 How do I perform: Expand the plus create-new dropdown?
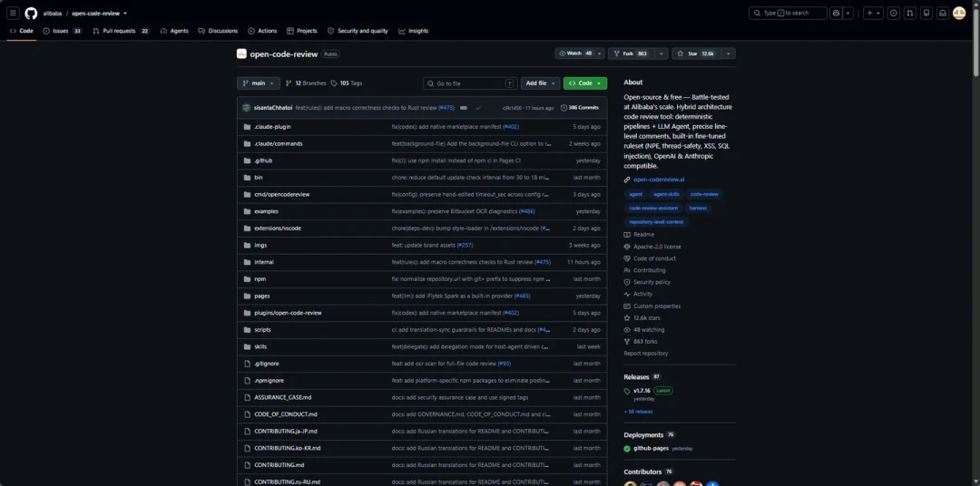point(873,13)
